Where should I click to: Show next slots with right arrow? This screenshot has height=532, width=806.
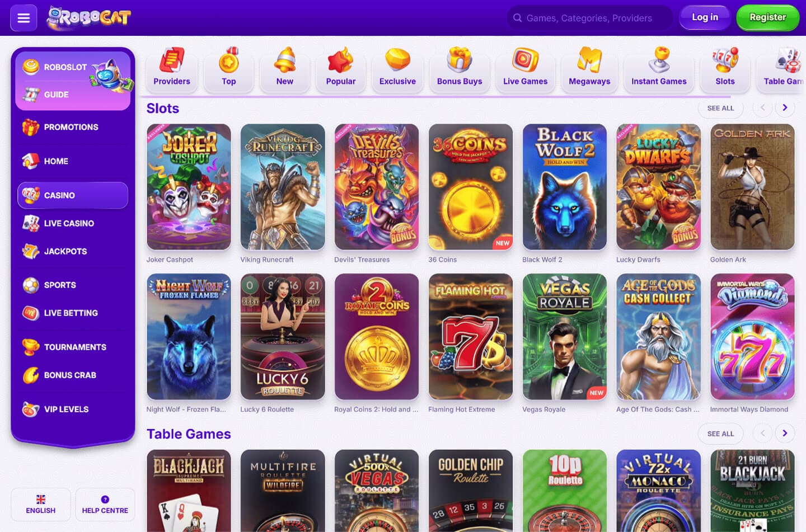(785, 108)
